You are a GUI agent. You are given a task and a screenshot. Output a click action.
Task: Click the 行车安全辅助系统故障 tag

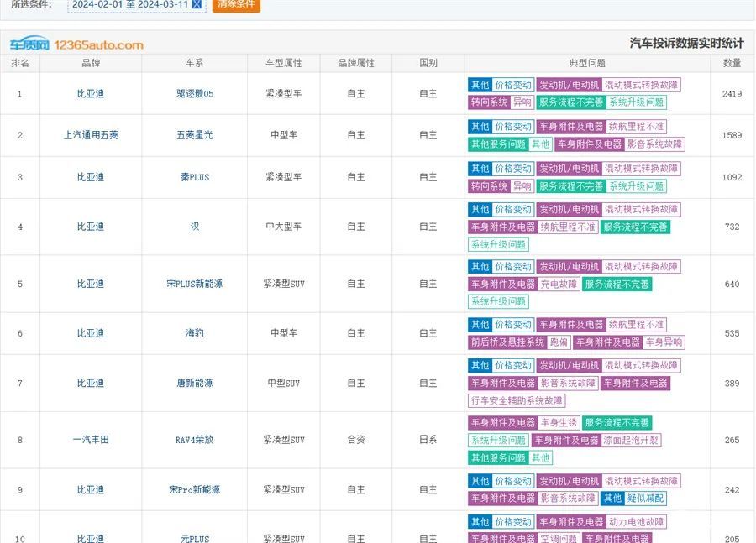[517, 400]
